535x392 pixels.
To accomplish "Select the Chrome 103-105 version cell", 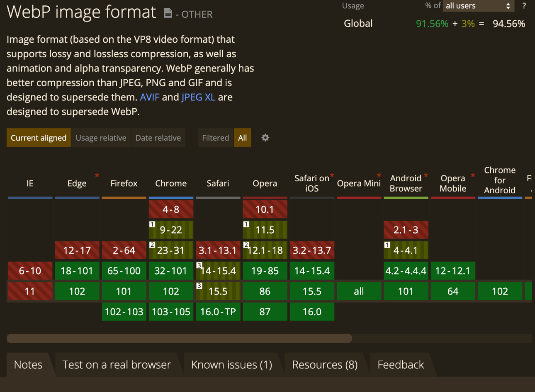I will click(171, 312).
